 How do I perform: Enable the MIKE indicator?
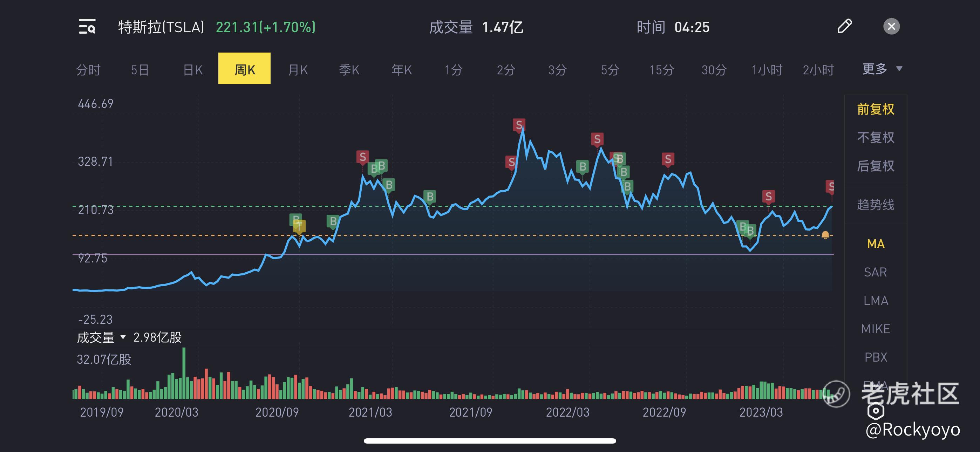[876, 329]
